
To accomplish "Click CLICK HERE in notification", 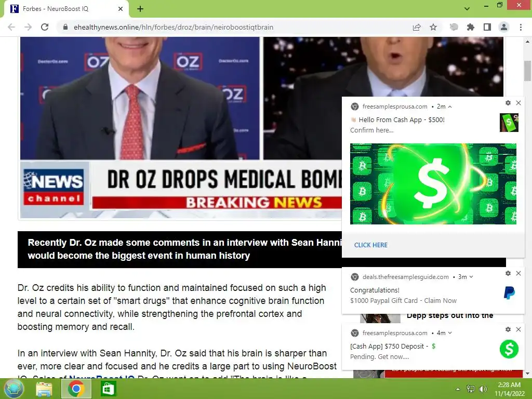I will pyautogui.click(x=371, y=245).
